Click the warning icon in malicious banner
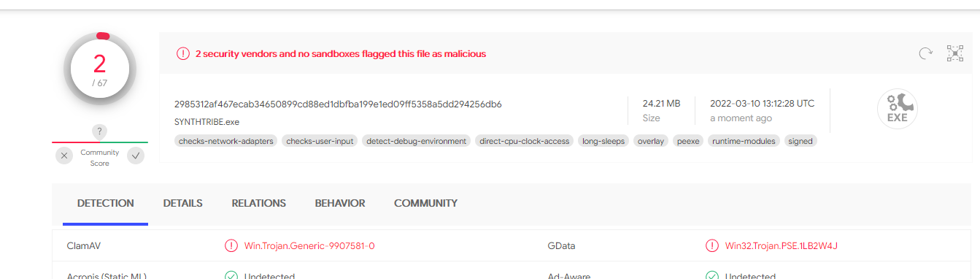980x279 pixels. tap(182, 53)
